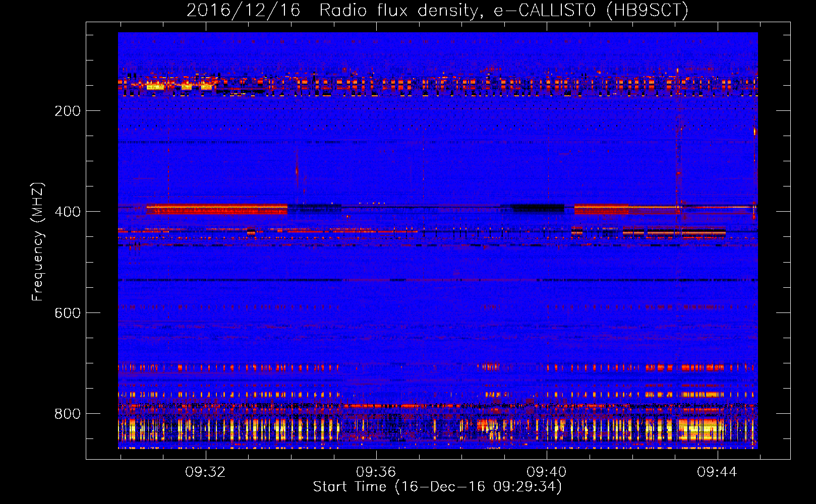
Task: Click the "Start Time (16-Dec-16 09:29:34)" x-axis label
Action: click(437, 487)
